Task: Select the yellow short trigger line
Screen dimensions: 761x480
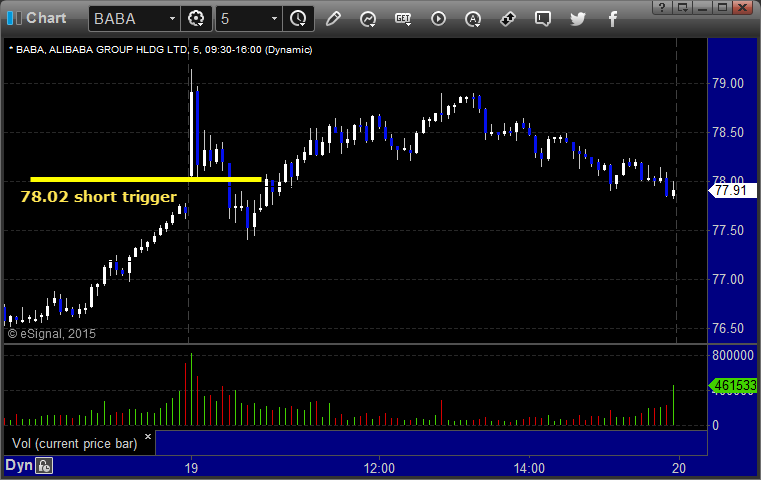Action: coord(146,180)
